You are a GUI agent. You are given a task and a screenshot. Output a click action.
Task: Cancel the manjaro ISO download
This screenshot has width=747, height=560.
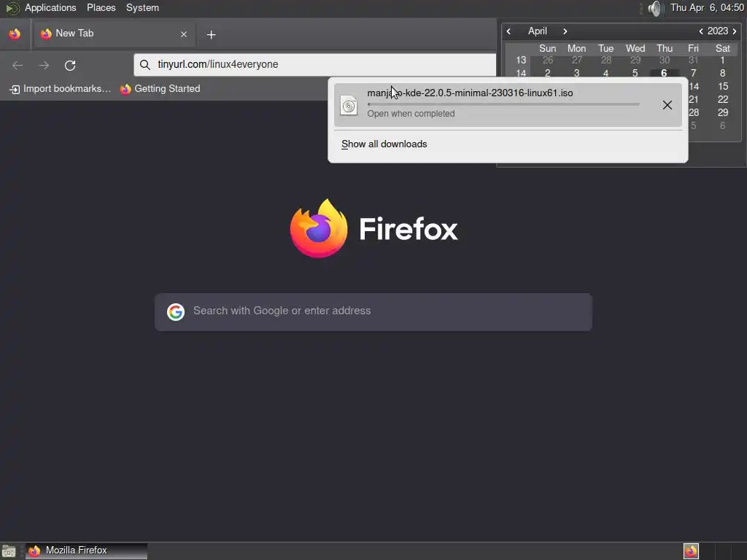pyautogui.click(x=667, y=105)
